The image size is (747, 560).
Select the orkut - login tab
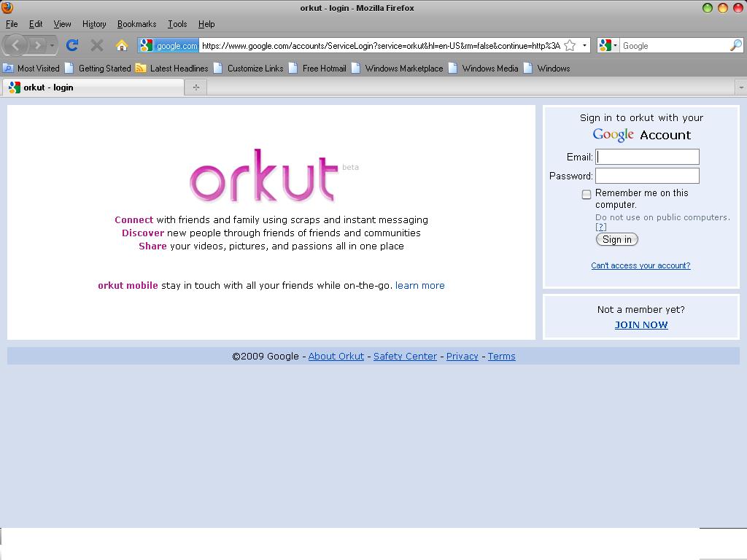point(93,87)
